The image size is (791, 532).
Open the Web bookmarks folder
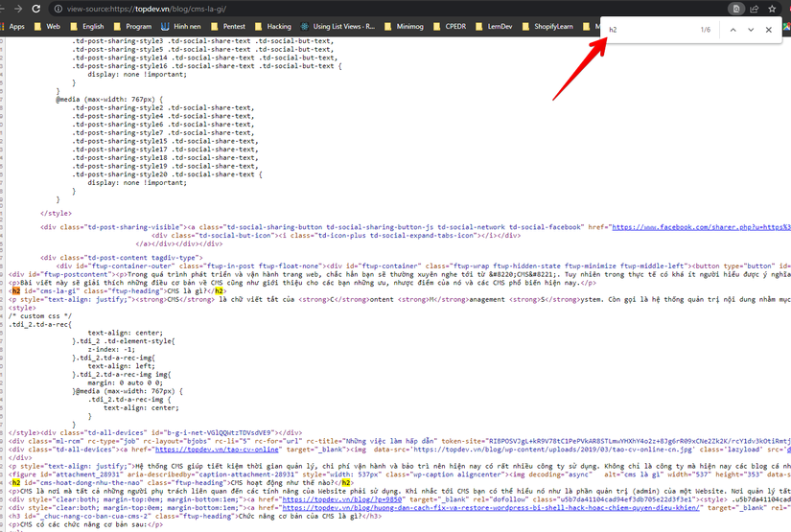pyautogui.click(x=47, y=26)
